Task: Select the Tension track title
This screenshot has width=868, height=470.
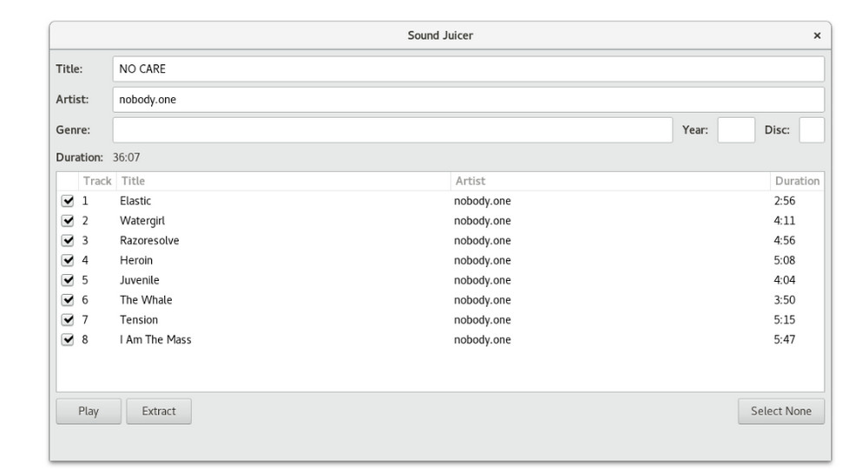Action: (139, 320)
